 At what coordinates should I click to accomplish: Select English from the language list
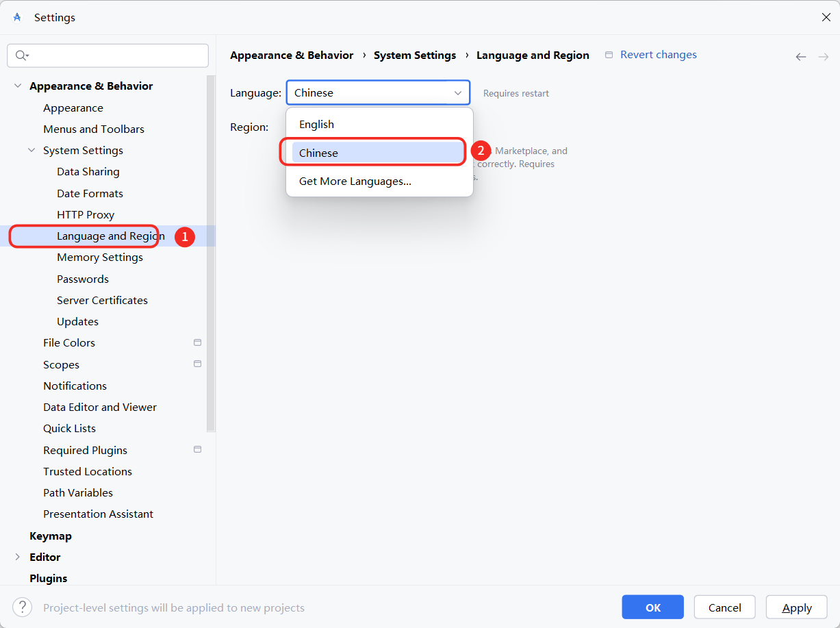[x=316, y=124]
